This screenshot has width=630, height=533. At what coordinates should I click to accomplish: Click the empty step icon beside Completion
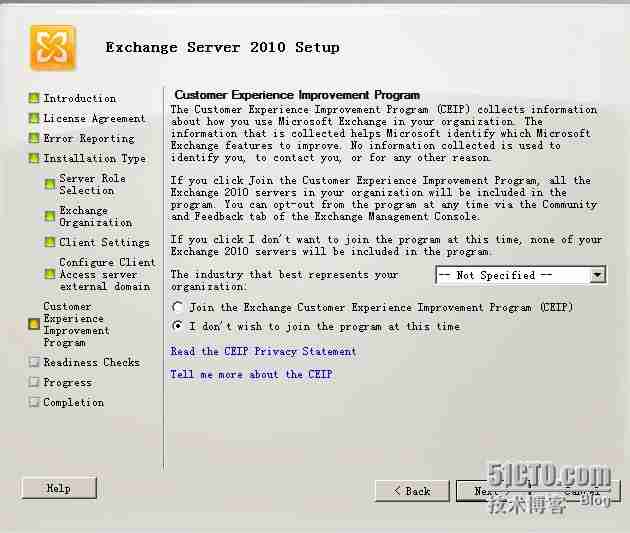pos(34,402)
